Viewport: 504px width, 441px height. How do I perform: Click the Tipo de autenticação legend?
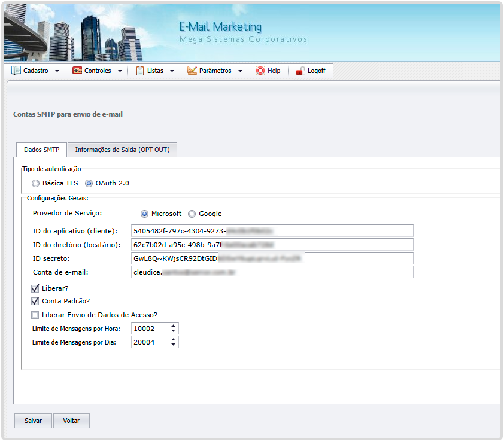point(51,169)
